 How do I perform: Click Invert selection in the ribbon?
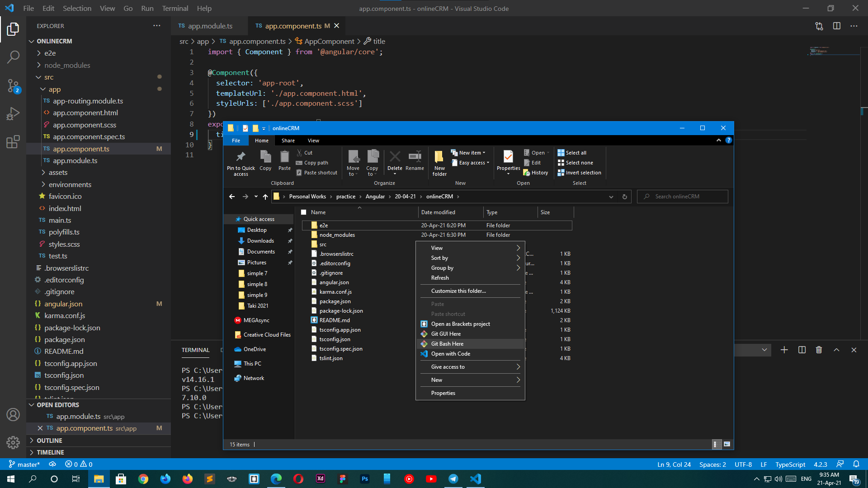[579, 172]
